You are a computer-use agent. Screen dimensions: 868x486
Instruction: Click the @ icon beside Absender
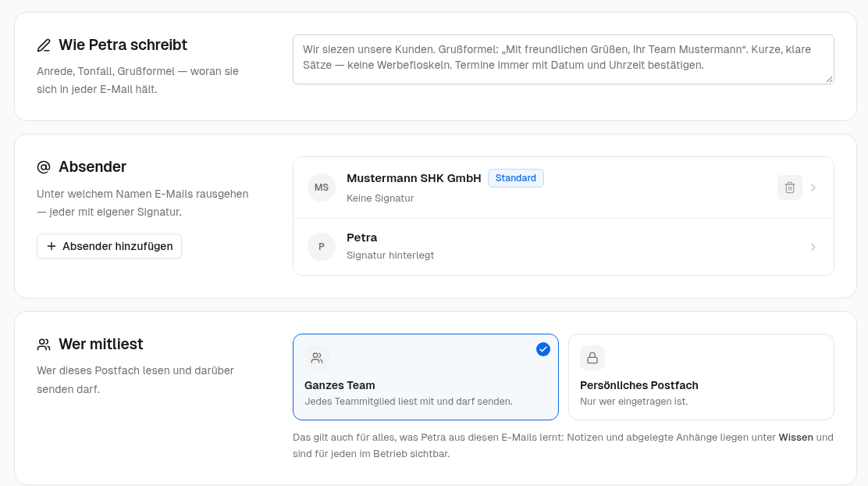44,166
